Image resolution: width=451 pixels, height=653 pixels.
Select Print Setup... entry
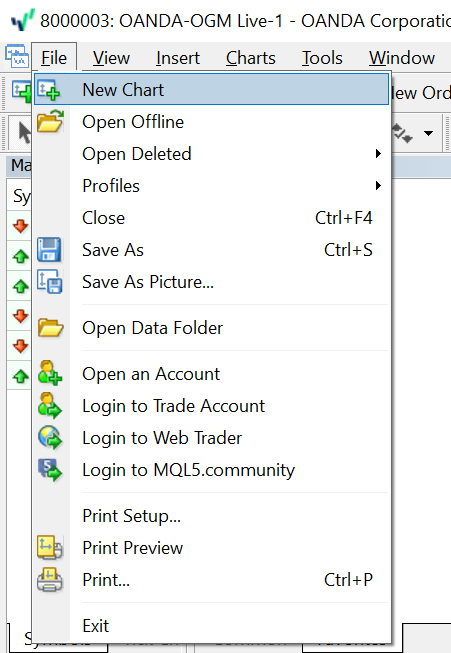pos(212,516)
